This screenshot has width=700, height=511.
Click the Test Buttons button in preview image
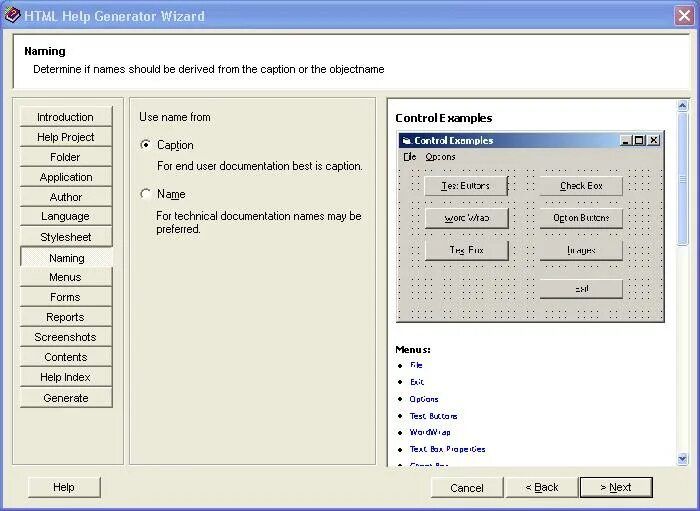(466, 186)
